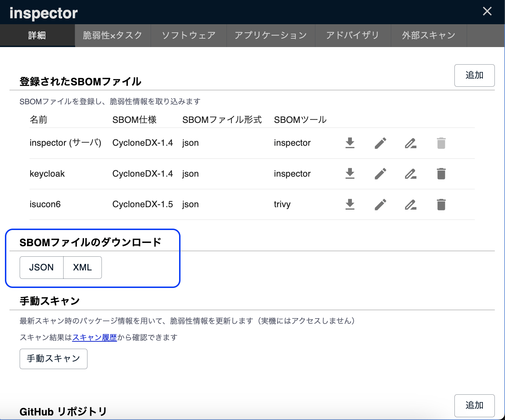The height and width of the screenshot is (420, 505).
Task: Close the inspector dialog
Action: (x=487, y=11)
